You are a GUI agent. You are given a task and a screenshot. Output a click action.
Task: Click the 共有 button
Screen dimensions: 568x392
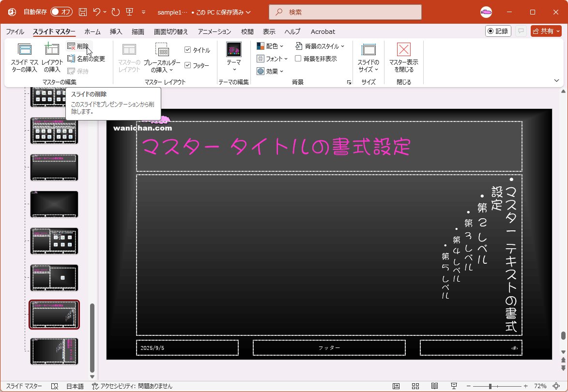(546, 31)
